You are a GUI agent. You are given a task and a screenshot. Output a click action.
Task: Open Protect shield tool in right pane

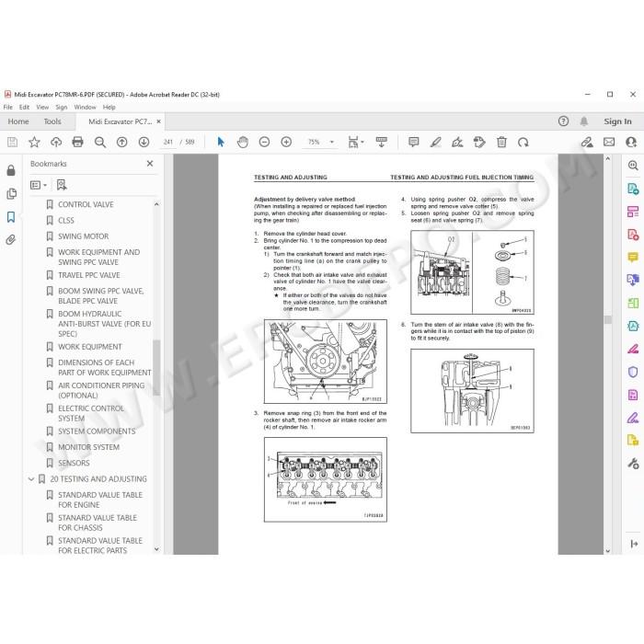pos(633,372)
